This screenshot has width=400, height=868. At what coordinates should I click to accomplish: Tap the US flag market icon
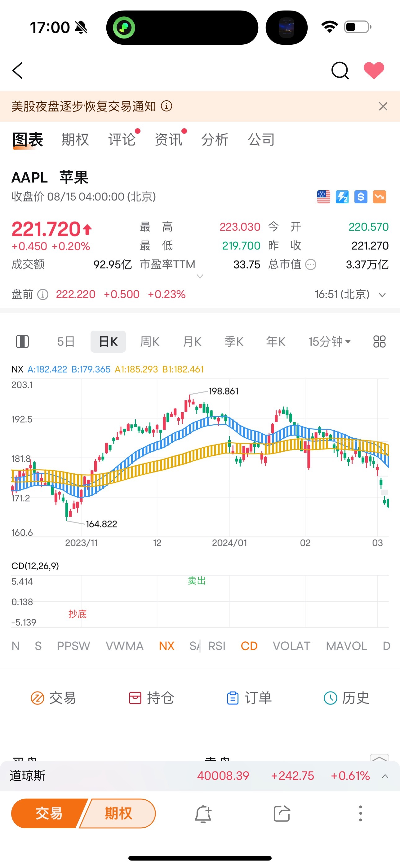[x=324, y=197]
